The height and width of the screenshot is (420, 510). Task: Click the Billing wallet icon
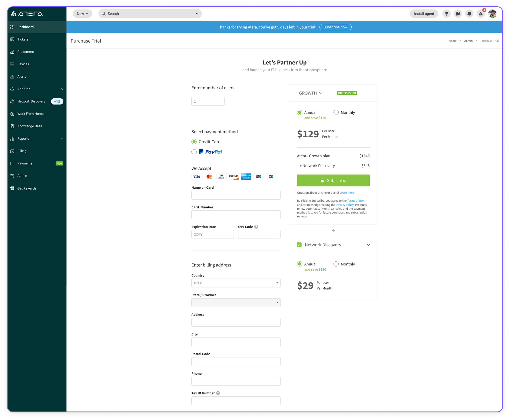click(x=12, y=151)
